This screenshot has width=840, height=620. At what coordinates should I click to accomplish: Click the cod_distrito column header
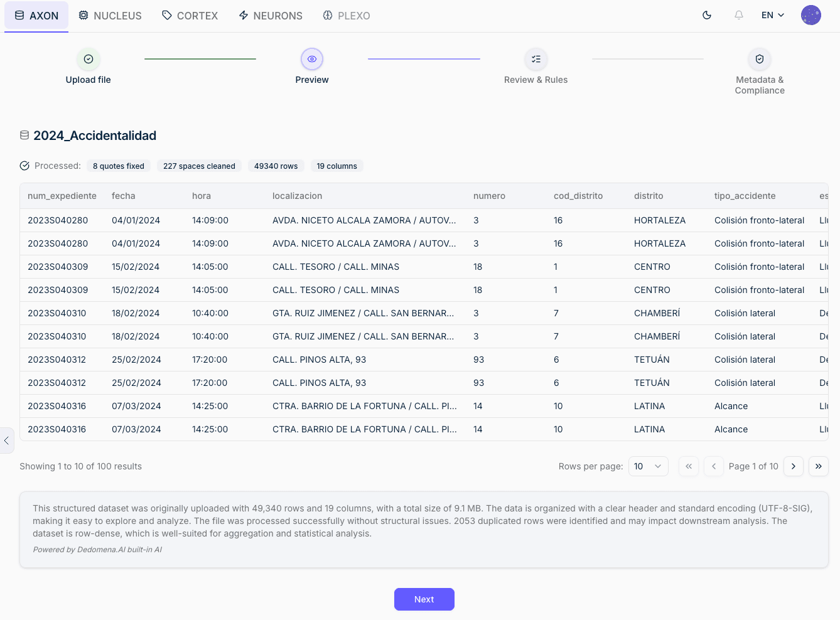point(578,196)
